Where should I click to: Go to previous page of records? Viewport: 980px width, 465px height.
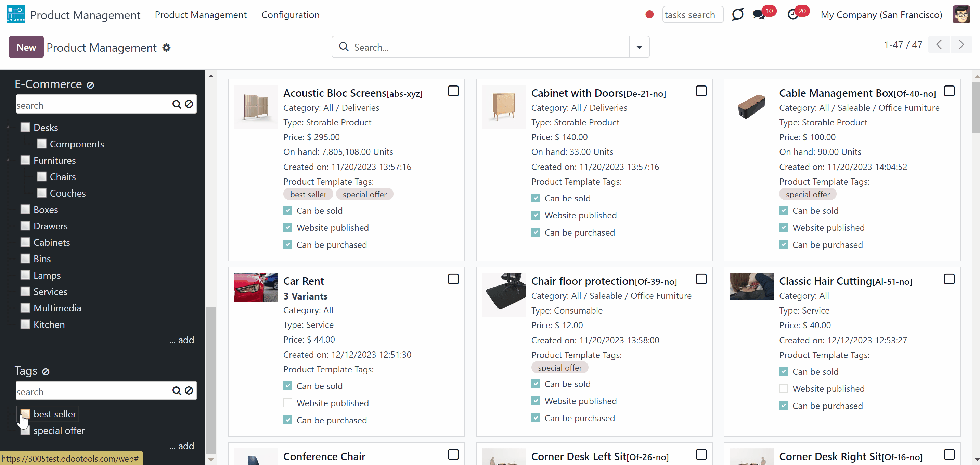coord(939,45)
